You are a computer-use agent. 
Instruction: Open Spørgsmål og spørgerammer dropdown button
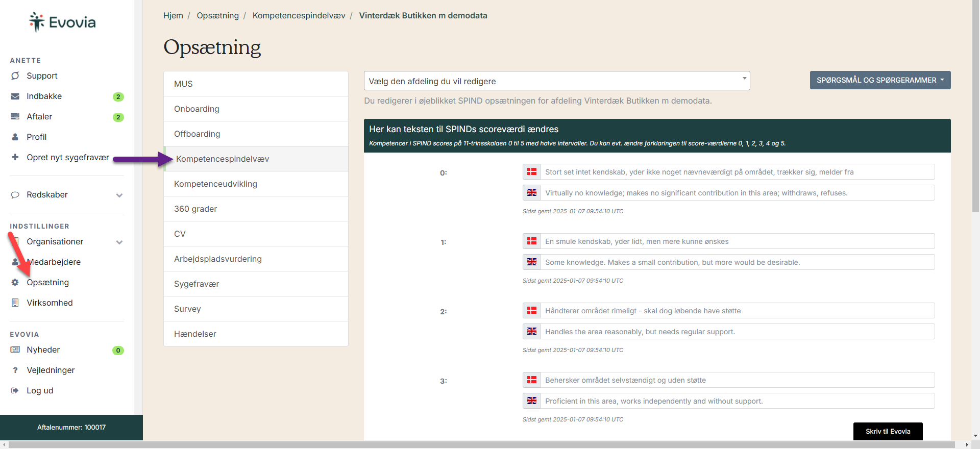(880, 80)
